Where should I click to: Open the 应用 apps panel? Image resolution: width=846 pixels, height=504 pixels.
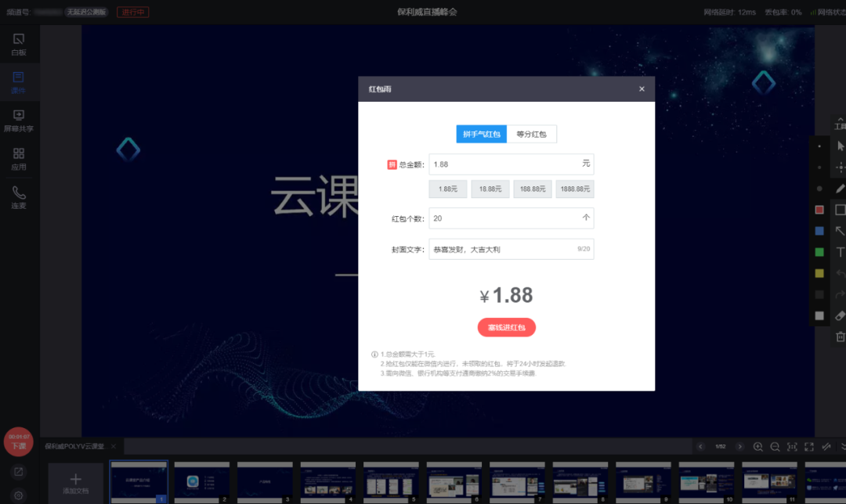pyautogui.click(x=19, y=158)
